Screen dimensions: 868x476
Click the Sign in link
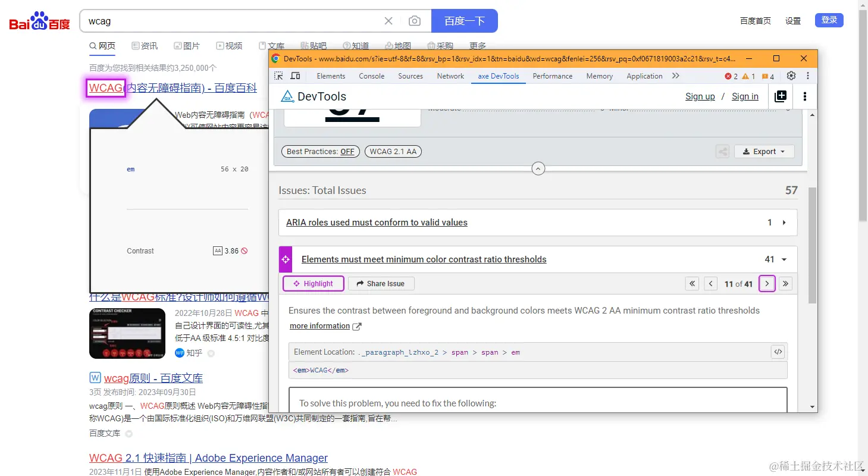745,96
